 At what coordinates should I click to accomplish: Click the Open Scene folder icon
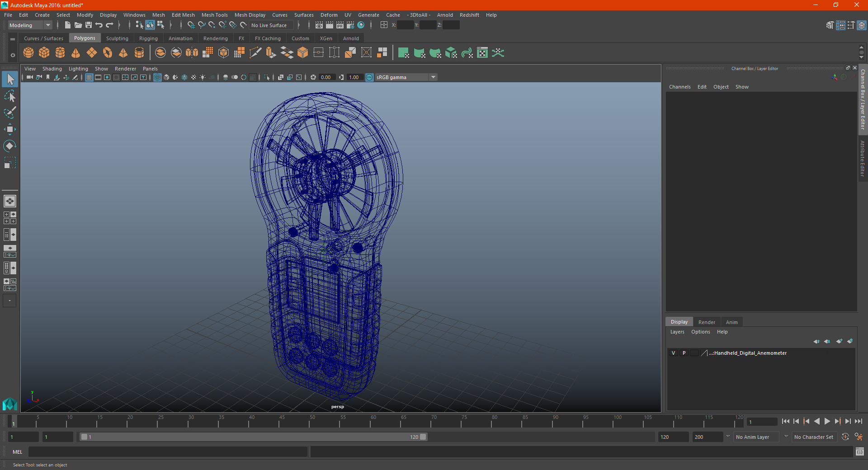pyautogui.click(x=78, y=25)
